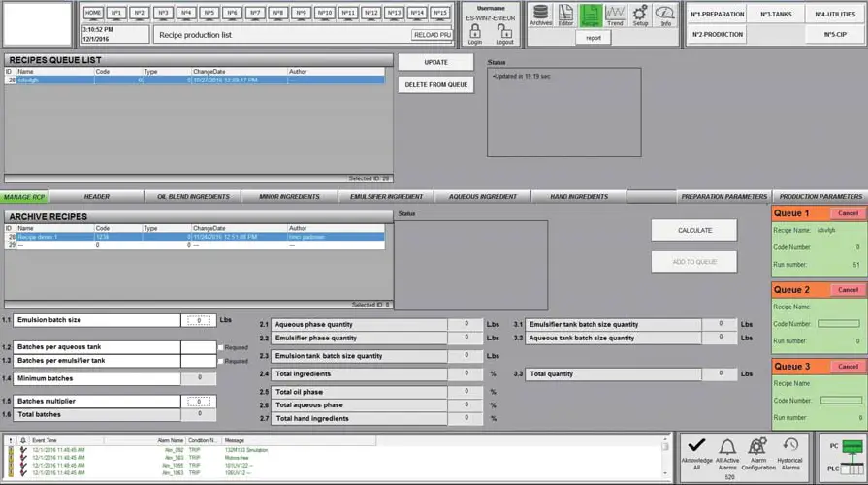Open the Historical Alarms icon
The width and height of the screenshot is (868, 485).
pyautogui.click(x=789, y=448)
